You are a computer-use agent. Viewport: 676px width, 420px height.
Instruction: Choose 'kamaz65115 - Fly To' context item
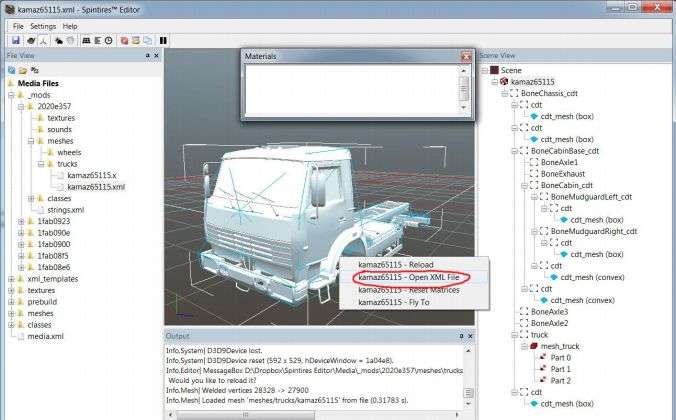(x=392, y=302)
